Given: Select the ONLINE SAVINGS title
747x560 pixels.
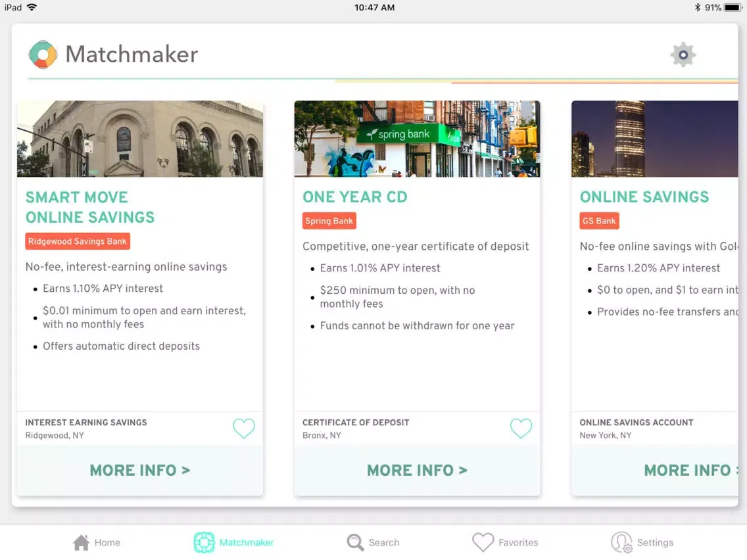Looking at the screenshot, I should (x=644, y=197).
